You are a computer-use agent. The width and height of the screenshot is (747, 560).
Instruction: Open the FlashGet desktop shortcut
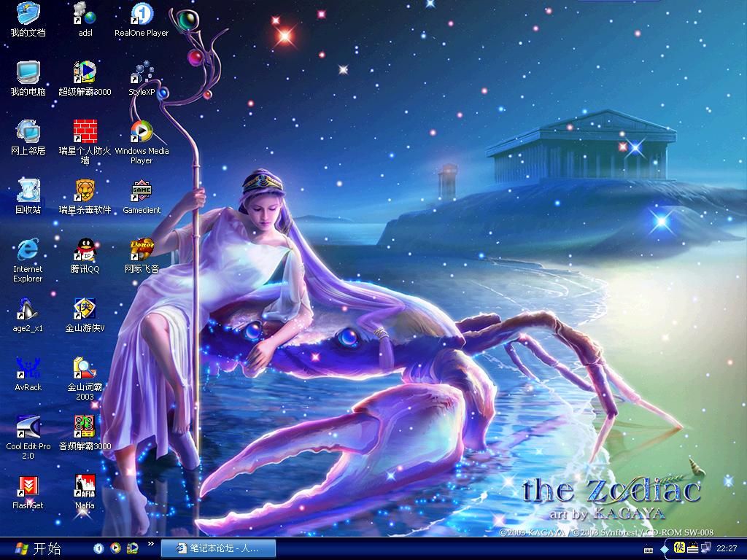coord(28,492)
